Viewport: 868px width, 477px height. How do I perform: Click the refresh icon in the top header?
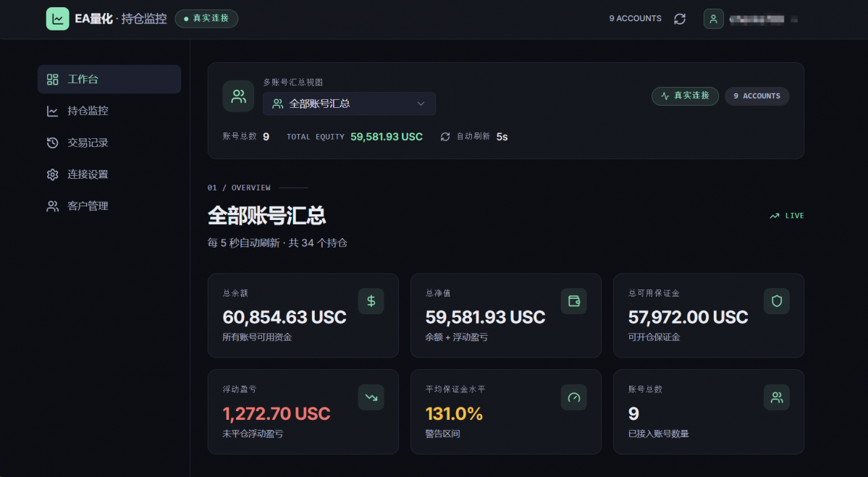(x=680, y=19)
